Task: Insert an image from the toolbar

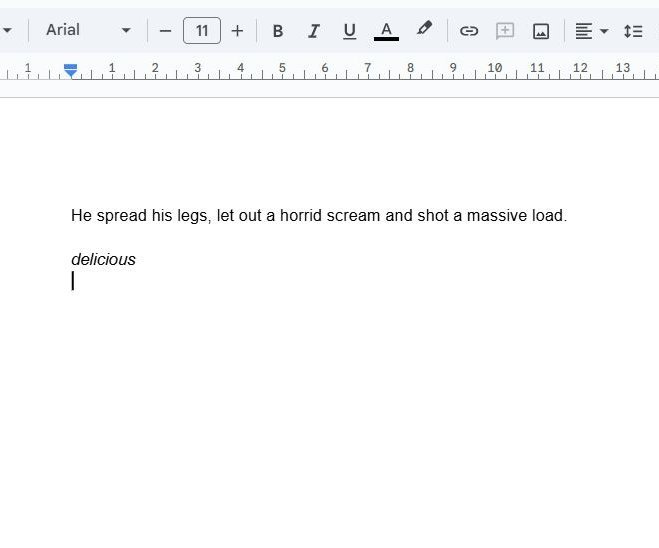Action: pyautogui.click(x=540, y=31)
